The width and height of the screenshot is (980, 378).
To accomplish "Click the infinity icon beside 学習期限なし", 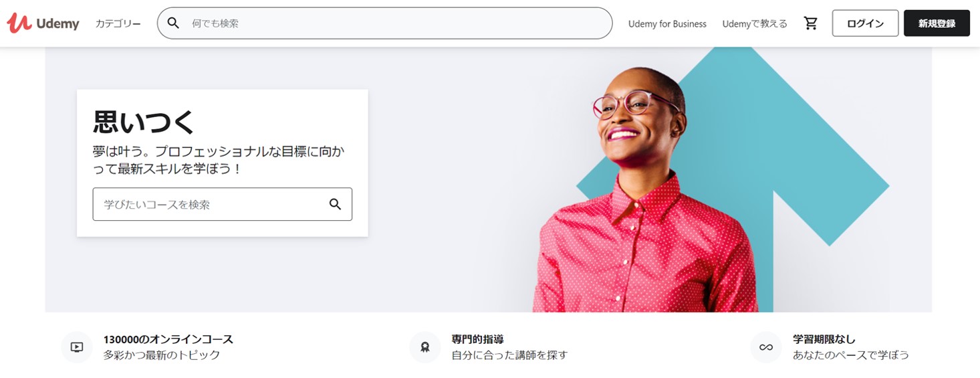I will pos(766,347).
